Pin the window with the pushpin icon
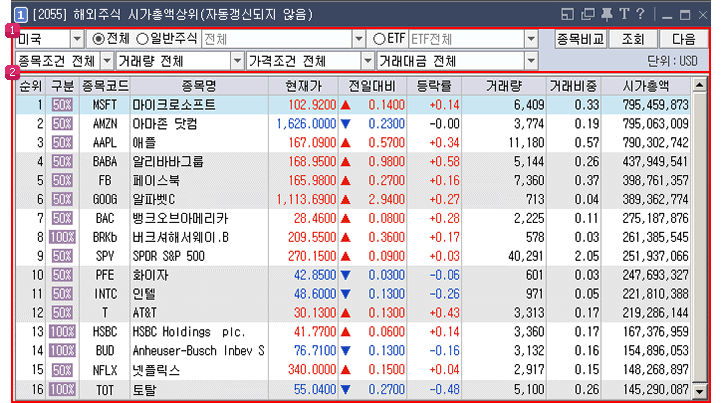The height and width of the screenshot is (403, 723). [607, 14]
